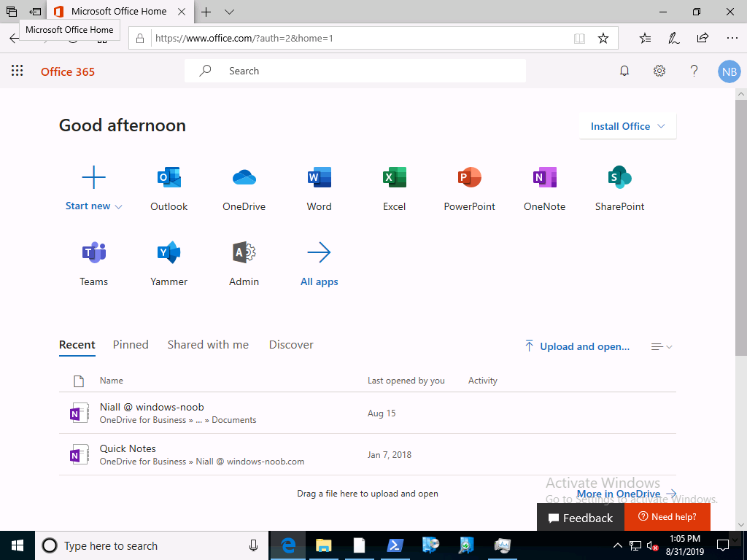Open the app launcher waffle menu
This screenshot has width=747, height=560.
coord(18,71)
